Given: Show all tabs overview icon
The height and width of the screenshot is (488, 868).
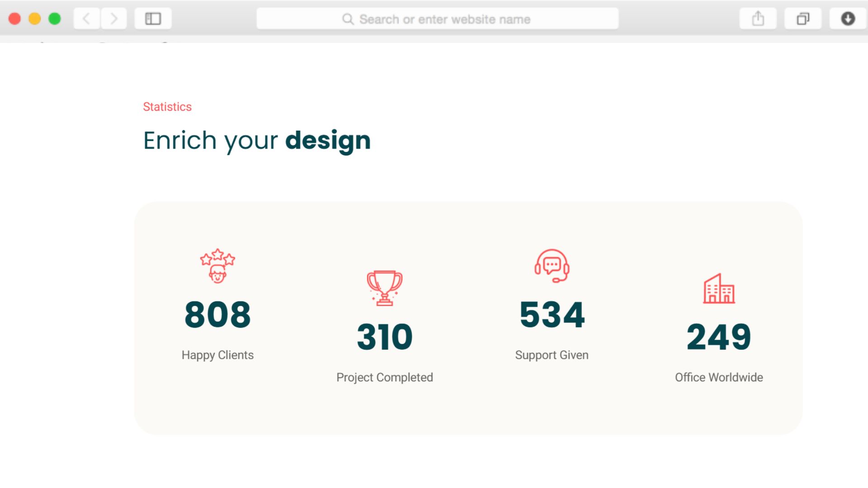Looking at the screenshot, I should [x=802, y=19].
